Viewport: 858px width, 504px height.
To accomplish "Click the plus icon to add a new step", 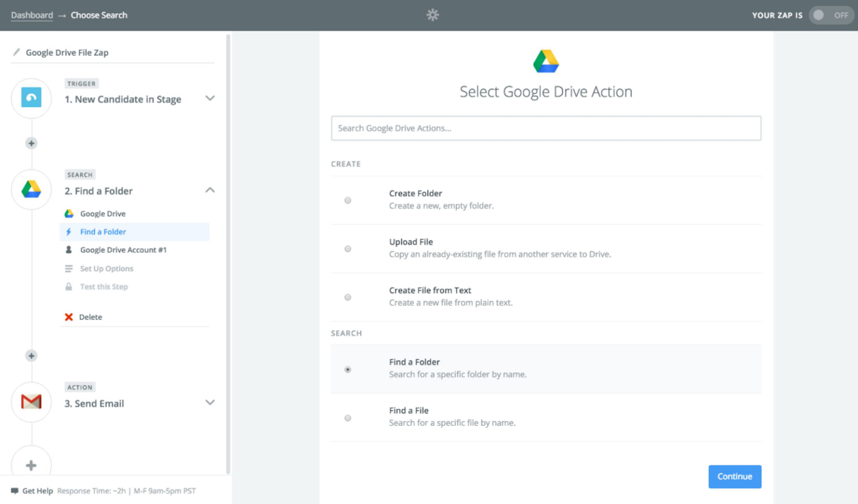I will click(x=31, y=143).
